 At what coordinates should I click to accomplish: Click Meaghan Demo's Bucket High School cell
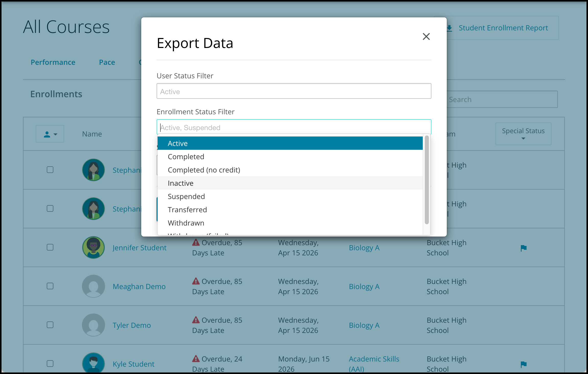[x=446, y=286]
